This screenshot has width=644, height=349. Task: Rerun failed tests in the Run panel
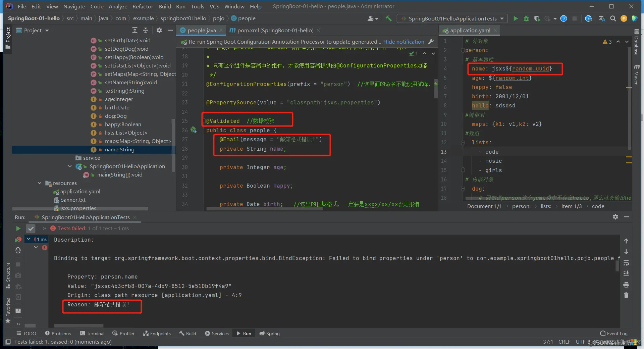[x=18, y=239]
